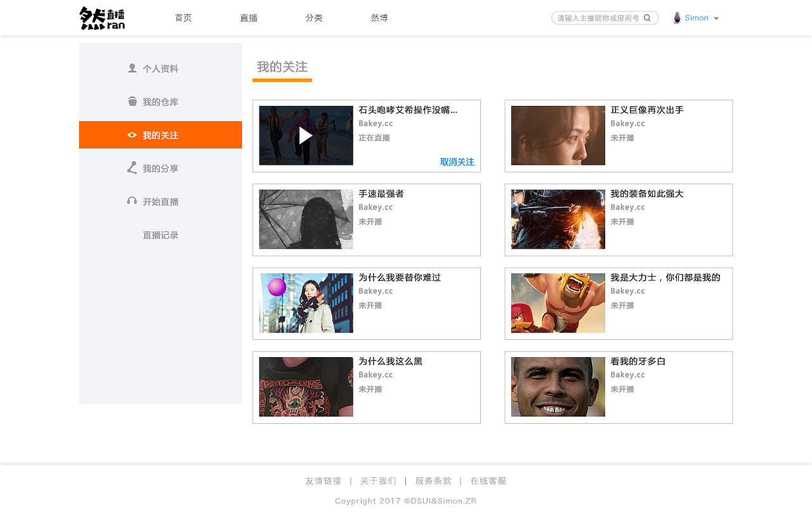812x517 pixels.
Task: Open the 然博 navigation item
Action: [x=379, y=18]
